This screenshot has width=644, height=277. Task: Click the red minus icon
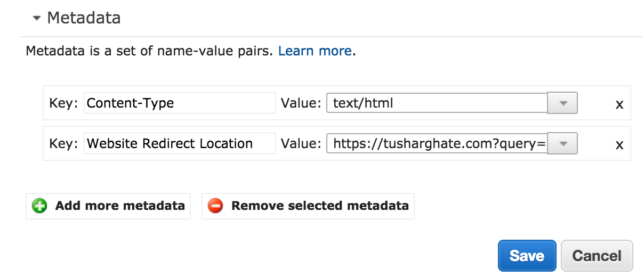pos(215,206)
